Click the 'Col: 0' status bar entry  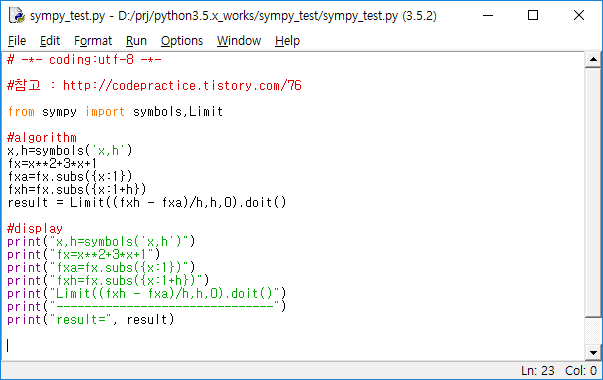pos(581,371)
